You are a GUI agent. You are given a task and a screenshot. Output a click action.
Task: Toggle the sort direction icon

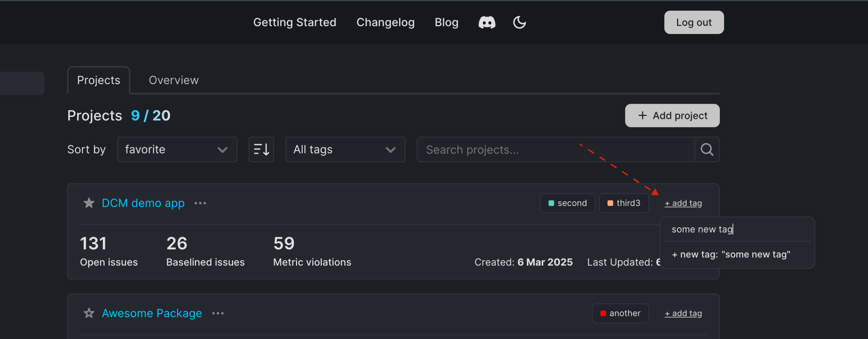coord(261,149)
